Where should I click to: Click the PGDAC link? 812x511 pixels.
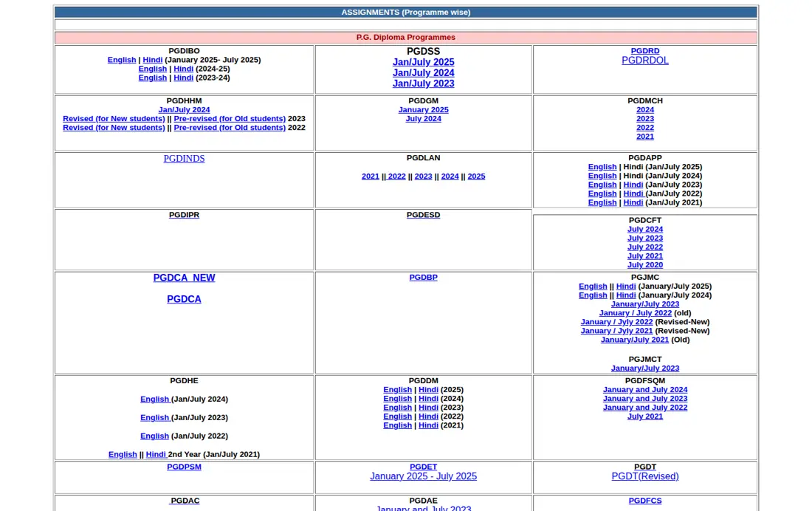(185, 501)
